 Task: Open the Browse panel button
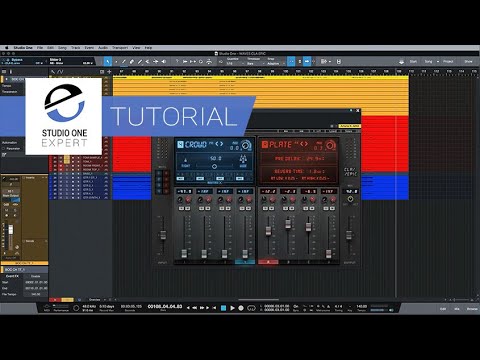coord(472,309)
